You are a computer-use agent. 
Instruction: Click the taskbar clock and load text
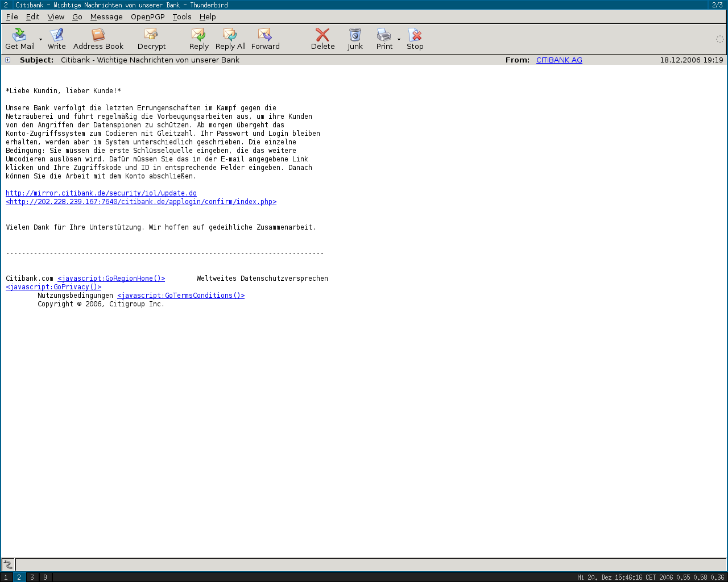(651, 577)
